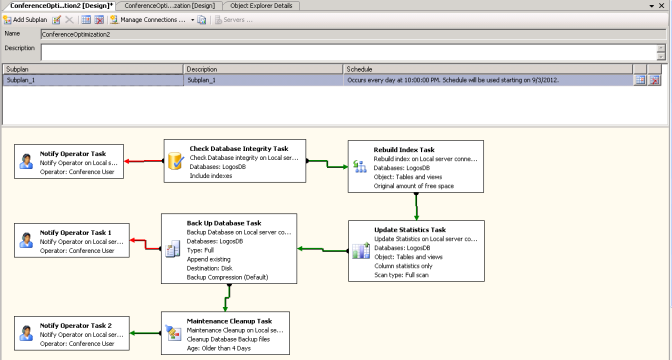Click the subplan schedule calendar toolbar icon
The height and width of the screenshot is (360, 672).
[86, 20]
